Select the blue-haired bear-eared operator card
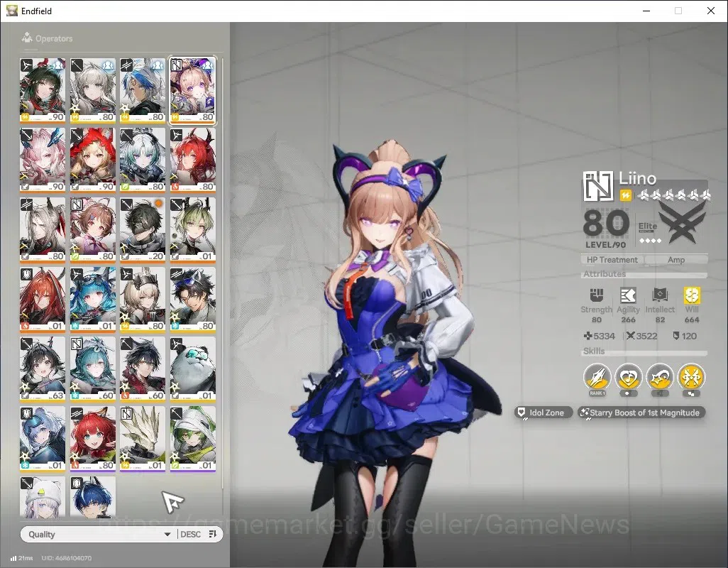This screenshot has height=568, width=728. pos(43,439)
